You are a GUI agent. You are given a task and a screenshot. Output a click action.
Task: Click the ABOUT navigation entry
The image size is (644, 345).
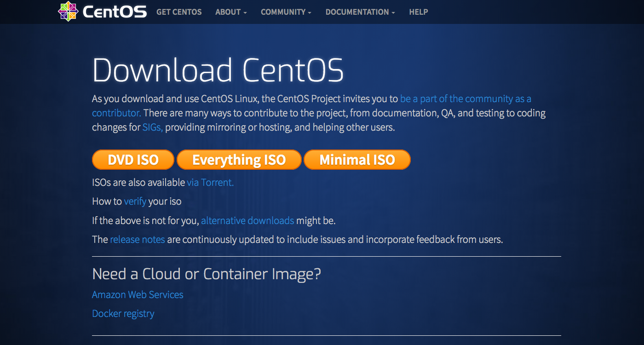click(x=231, y=12)
